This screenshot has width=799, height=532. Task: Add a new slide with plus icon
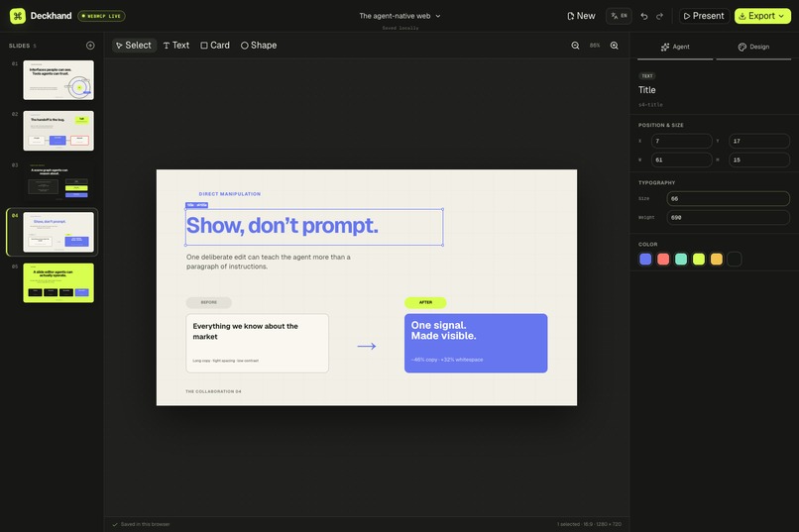point(90,46)
